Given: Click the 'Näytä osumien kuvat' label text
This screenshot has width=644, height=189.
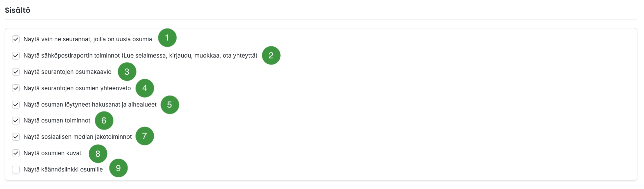Looking at the screenshot, I should click(52, 153).
